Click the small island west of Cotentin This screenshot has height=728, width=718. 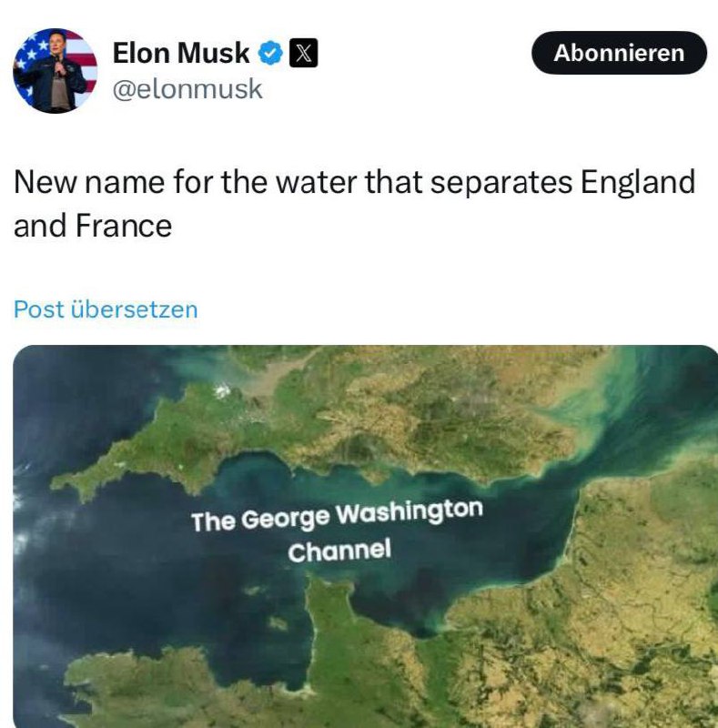(278, 623)
